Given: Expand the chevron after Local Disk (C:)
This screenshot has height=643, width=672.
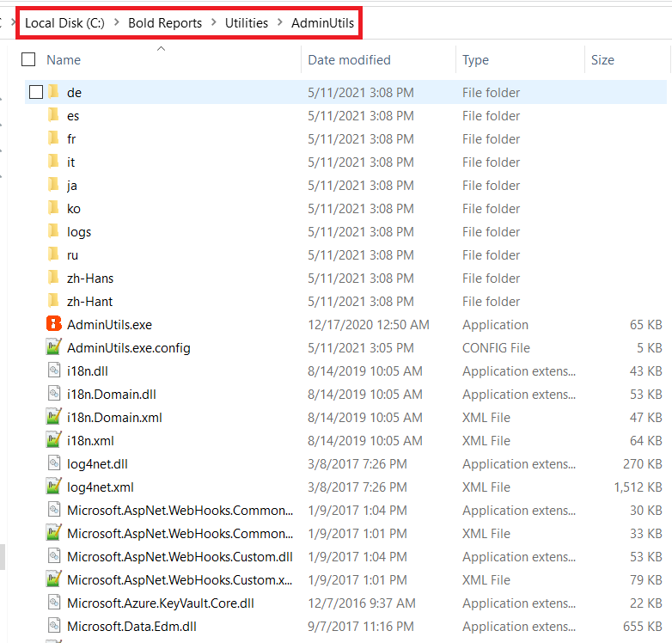Looking at the screenshot, I should click(x=116, y=22).
